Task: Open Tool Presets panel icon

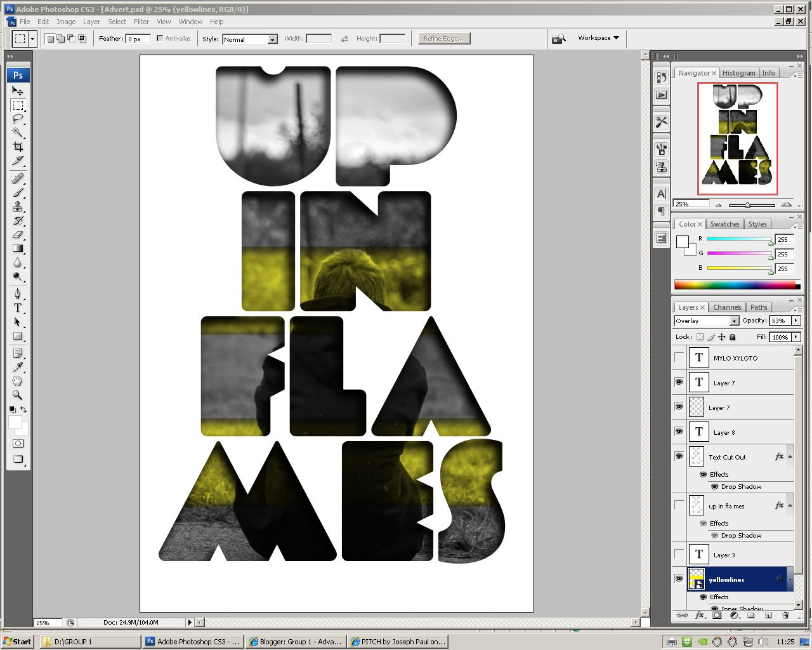Action: (661, 121)
